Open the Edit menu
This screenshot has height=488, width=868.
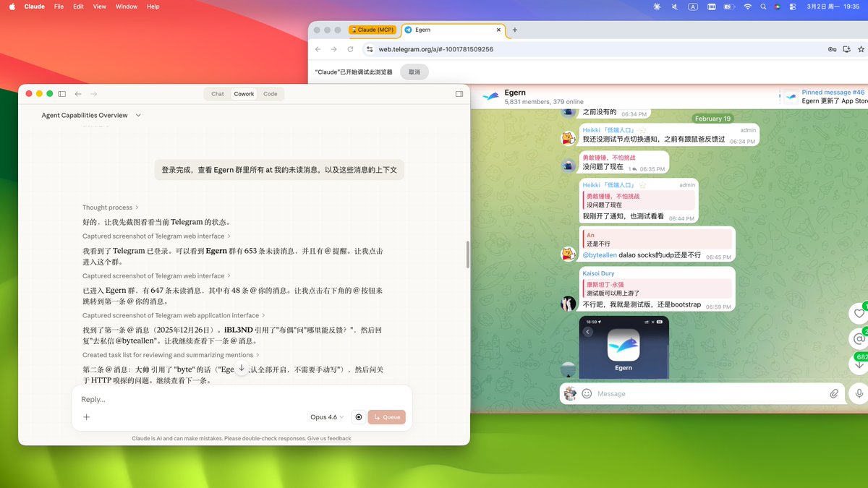(78, 7)
